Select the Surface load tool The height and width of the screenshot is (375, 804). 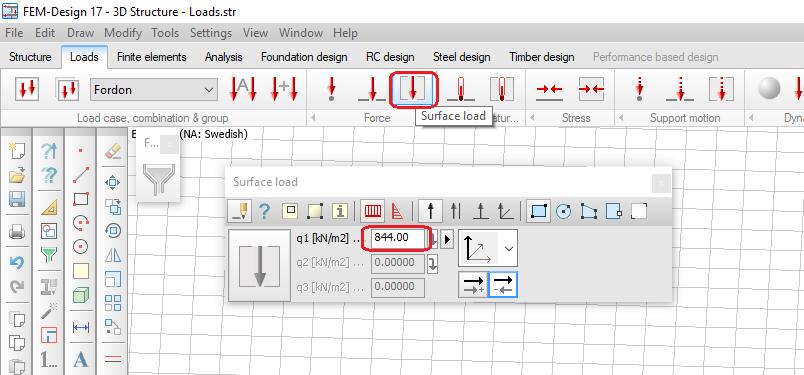pyautogui.click(x=413, y=90)
